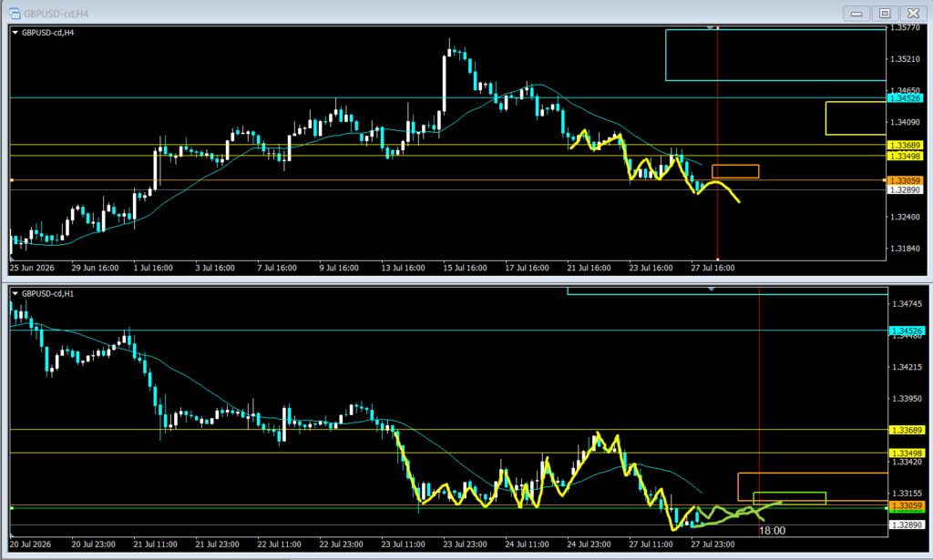933x560 pixels.
Task: Click 1.34745 on the H1 price scale
Action: click(x=907, y=304)
